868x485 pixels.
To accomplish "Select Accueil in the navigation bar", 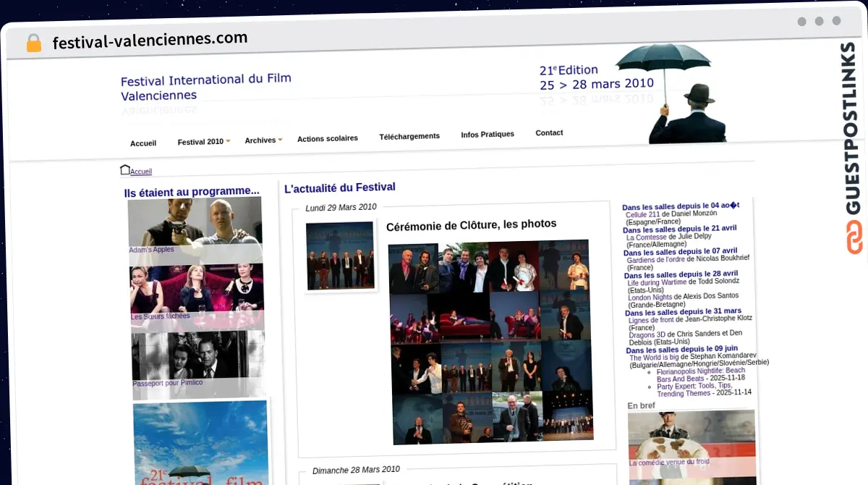I will (143, 143).
